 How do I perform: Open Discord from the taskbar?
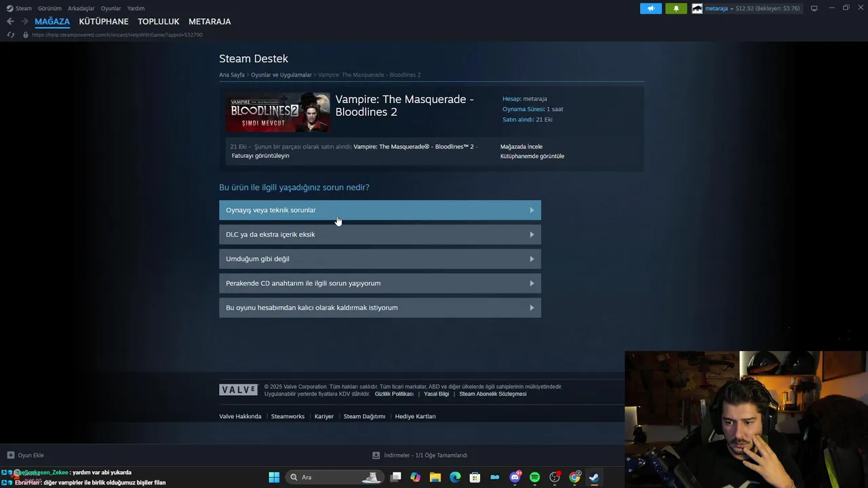click(515, 477)
